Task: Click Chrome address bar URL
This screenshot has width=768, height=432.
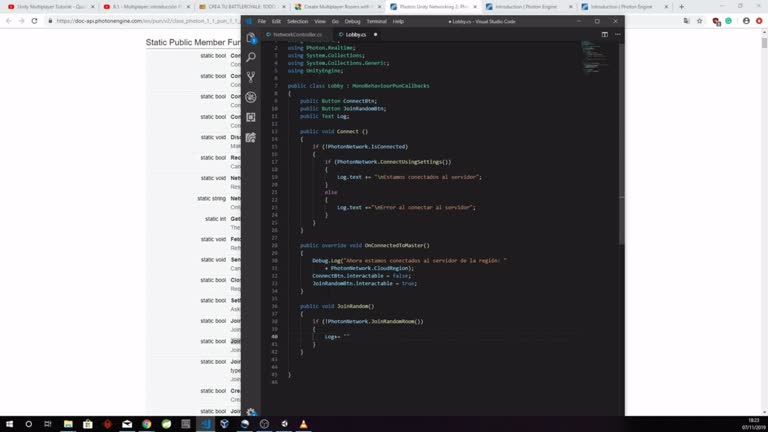Action: coord(147,21)
